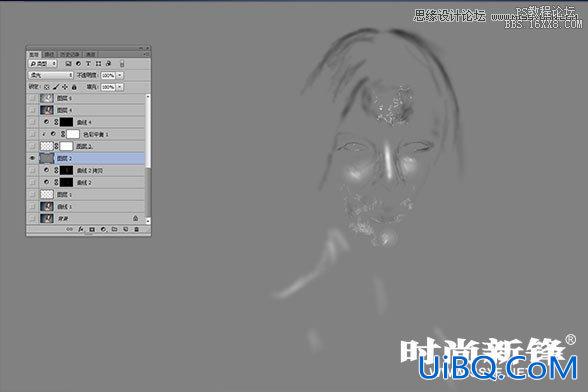This screenshot has height=392, width=588.
Task: Filter layers by type (T) icon
Action: point(88,64)
